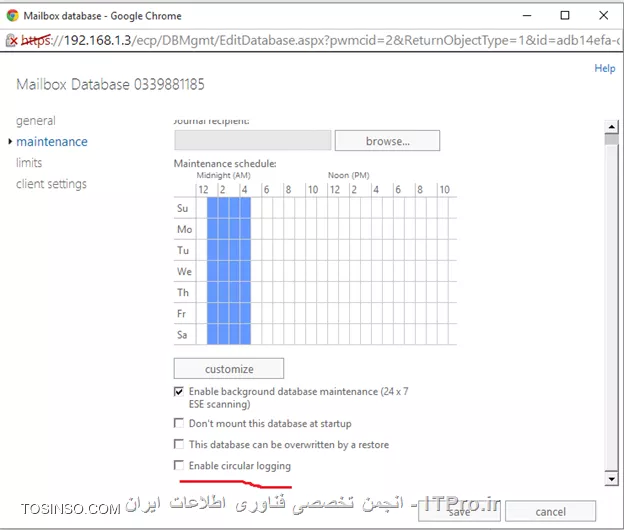
Task: Select the maintenance tab
Action: (52, 142)
